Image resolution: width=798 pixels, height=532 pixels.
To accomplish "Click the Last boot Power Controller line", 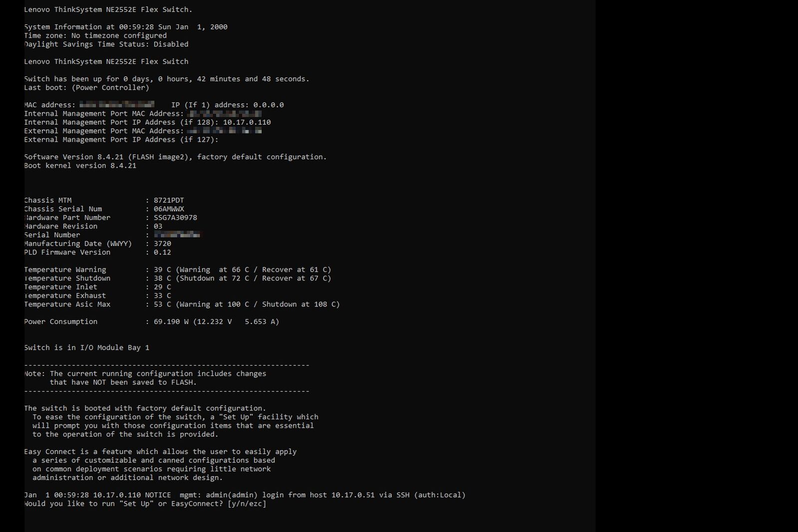I will 87,88.
